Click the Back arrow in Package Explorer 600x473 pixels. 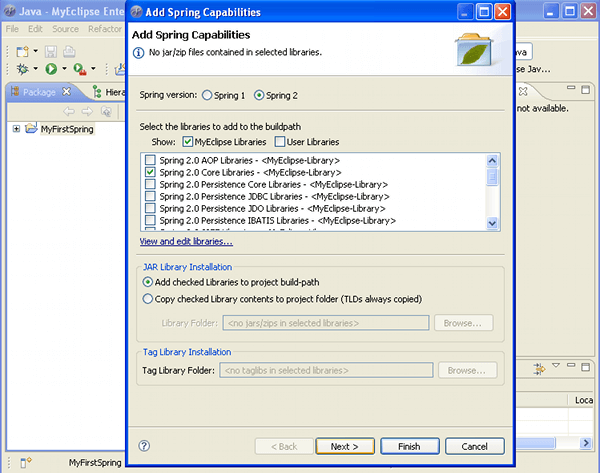coord(69,111)
